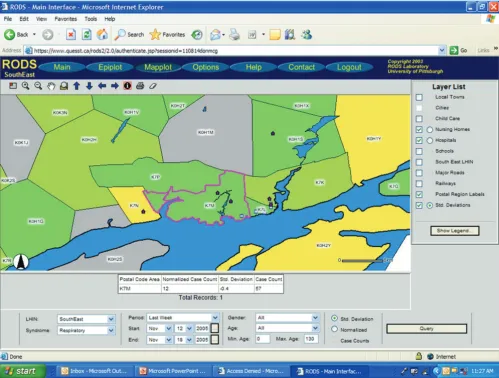Open the Epiplot navigation tab
Screen dimensions: 499x378
tap(110, 67)
